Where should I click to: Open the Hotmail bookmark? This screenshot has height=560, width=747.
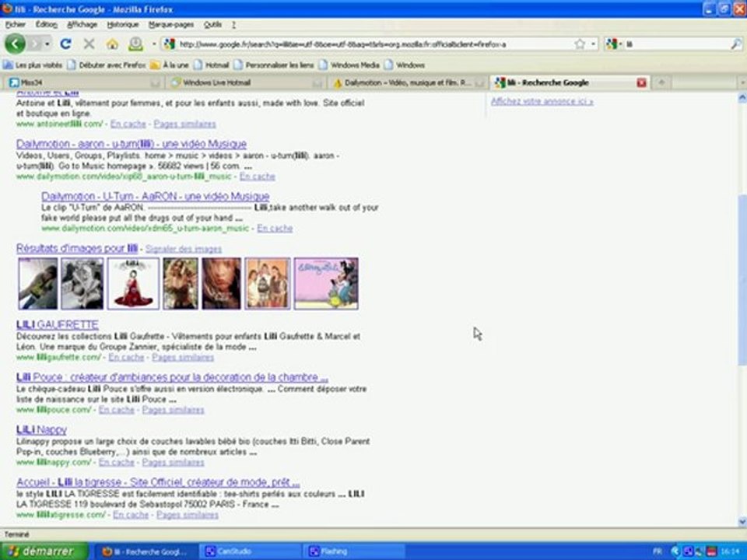pyautogui.click(x=211, y=65)
